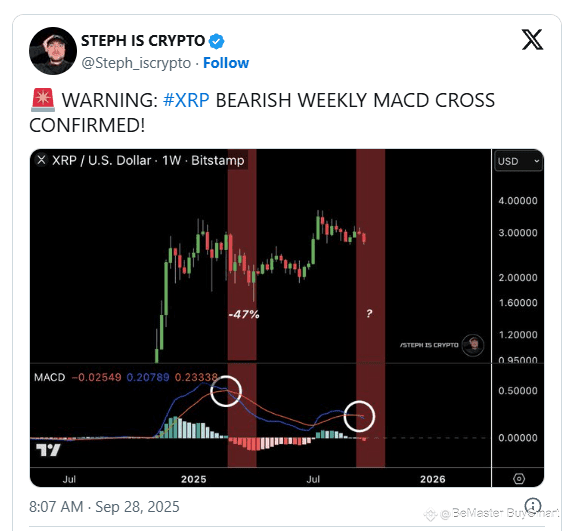Screen dimensions: 567x531
Task: Click the -47% annotation label
Action: pos(244,314)
